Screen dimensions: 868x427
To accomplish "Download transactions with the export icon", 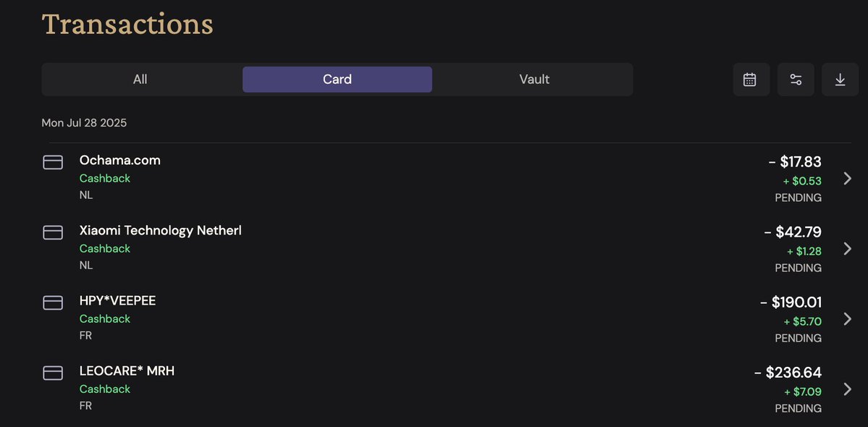I will [x=840, y=80].
